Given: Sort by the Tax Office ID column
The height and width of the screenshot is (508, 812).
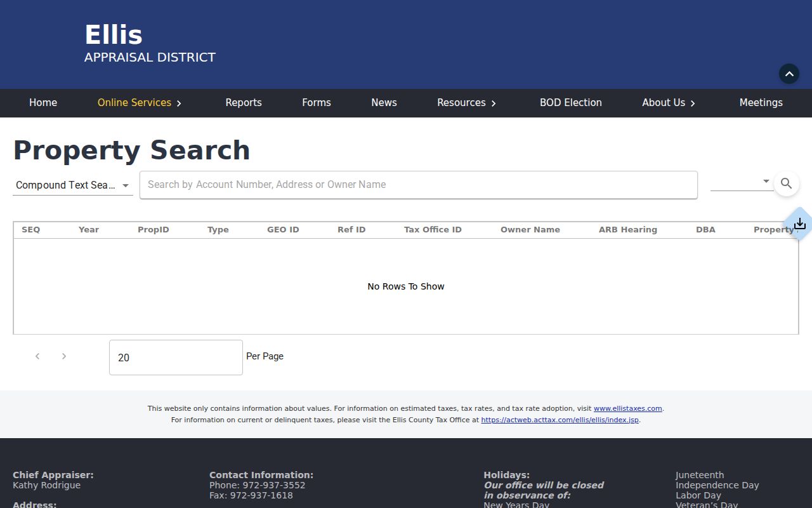Looking at the screenshot, I should tap(433, 230).
